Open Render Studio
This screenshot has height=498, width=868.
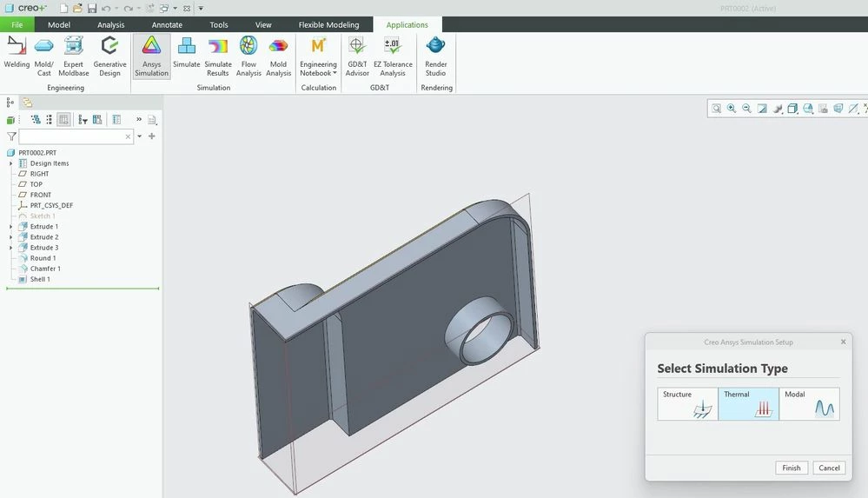coord(435,55)
